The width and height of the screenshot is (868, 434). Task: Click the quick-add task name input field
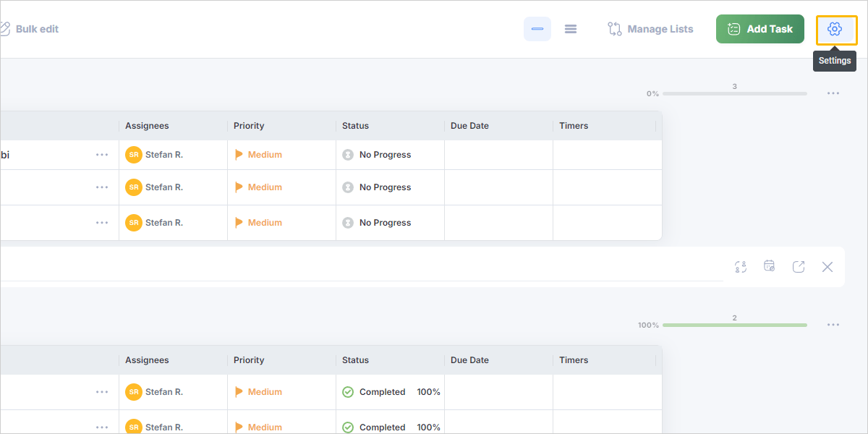(x=362, y=267)
